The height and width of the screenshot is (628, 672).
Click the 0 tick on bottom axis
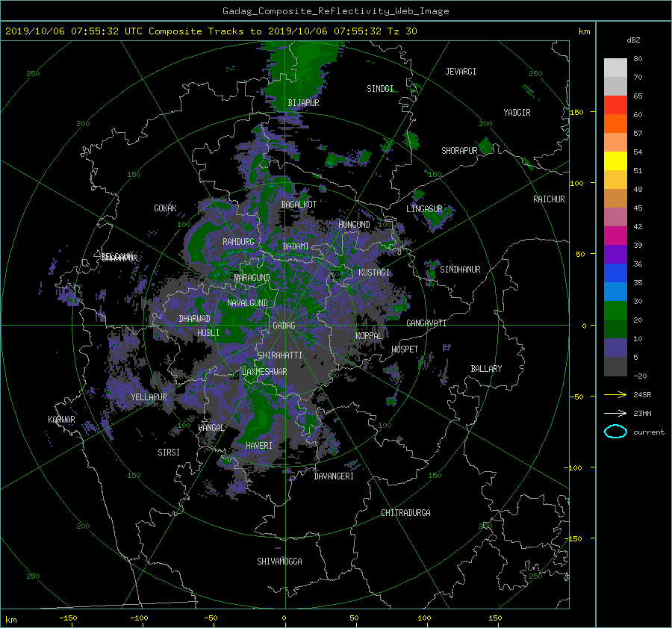(x=284, y=618)
